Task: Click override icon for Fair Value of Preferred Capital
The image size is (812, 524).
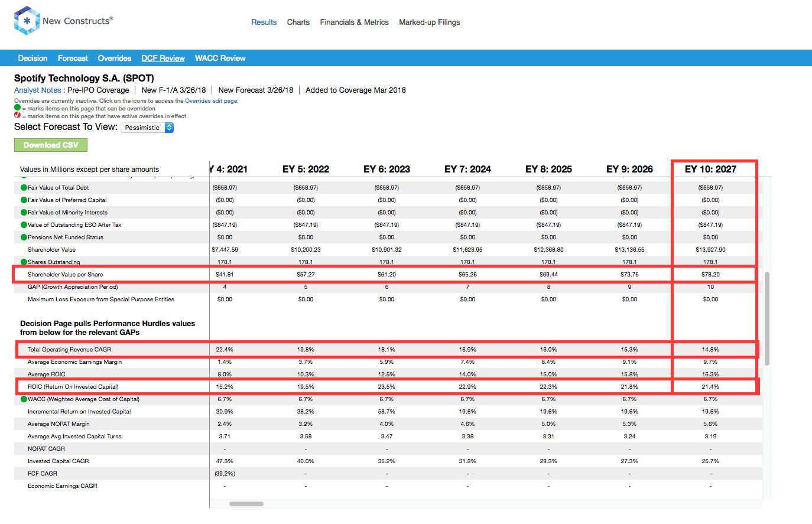Action: (x=24, y=200)
